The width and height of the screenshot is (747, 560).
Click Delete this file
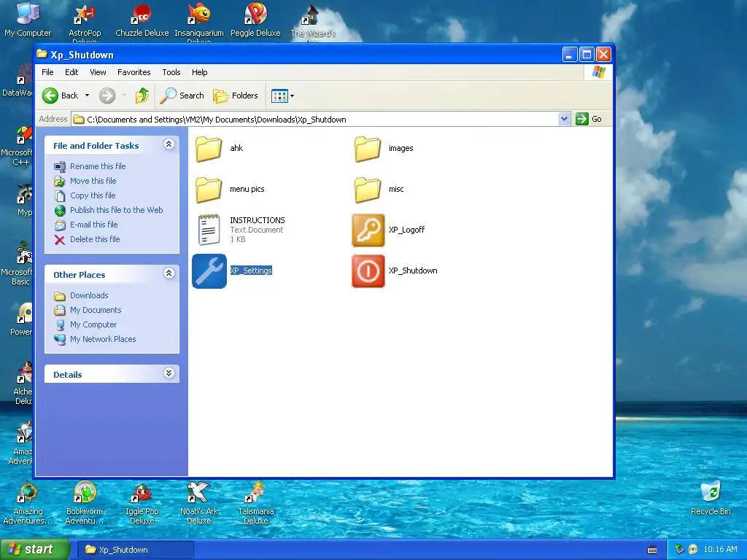tap(95, 239)
